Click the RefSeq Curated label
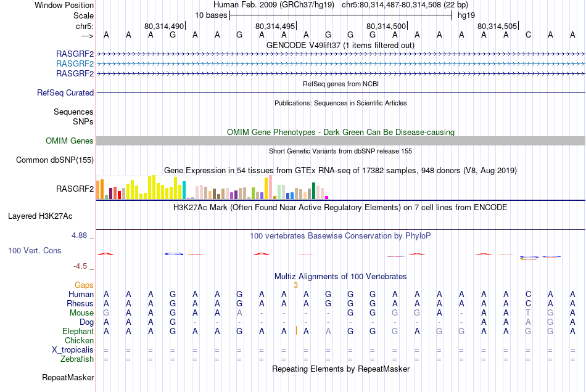The height and width of the screenshot is (392, 586). (x=65, y=92)
